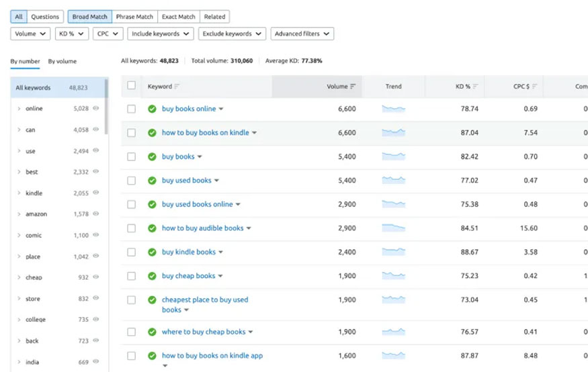Expand the 'use' keyword group
This screenshot has height=372, width=588.
[x=19, y=151]
